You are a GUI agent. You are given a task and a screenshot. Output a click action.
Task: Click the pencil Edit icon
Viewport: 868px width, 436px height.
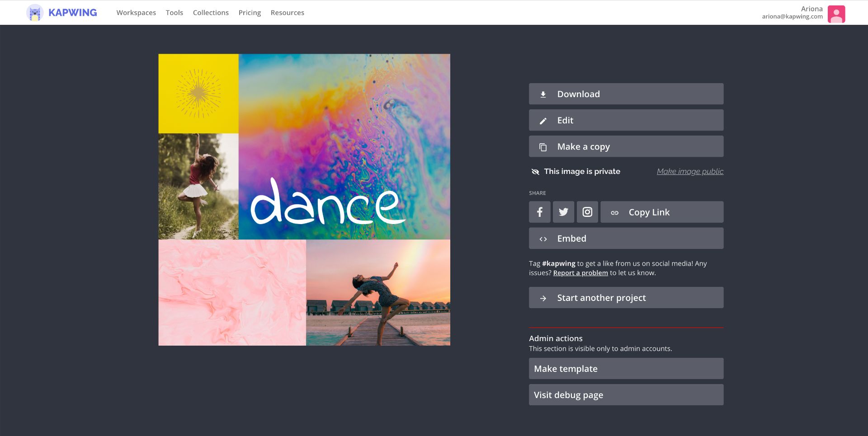[543, 121]
